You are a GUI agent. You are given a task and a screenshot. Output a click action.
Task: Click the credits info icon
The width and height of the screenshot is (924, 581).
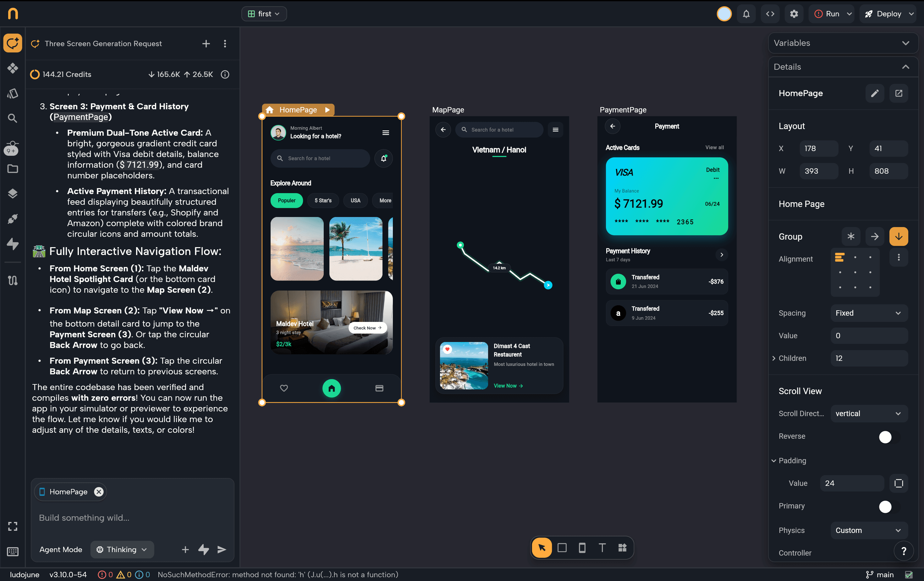[225, 74]
